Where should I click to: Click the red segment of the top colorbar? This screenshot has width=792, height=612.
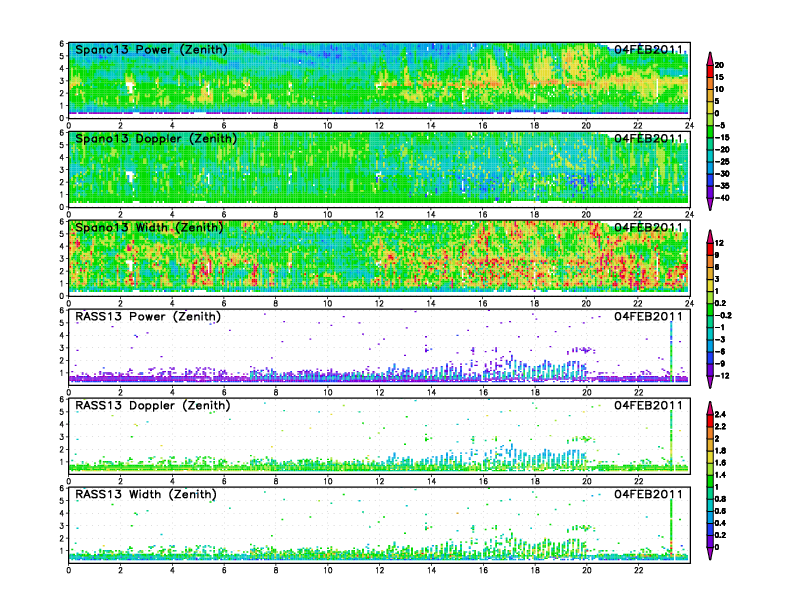click(x=710, y=71)
